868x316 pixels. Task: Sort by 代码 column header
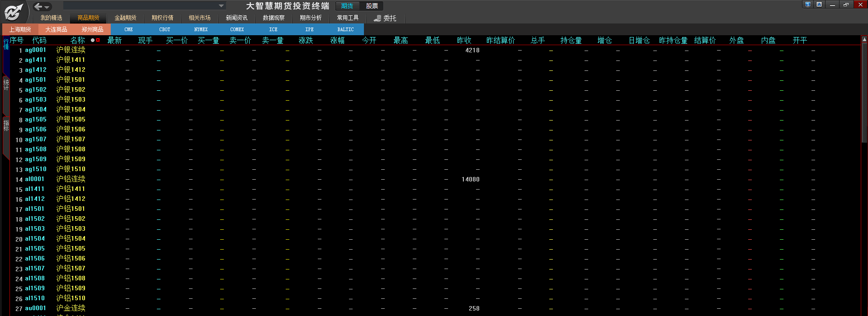pos(39,40)
